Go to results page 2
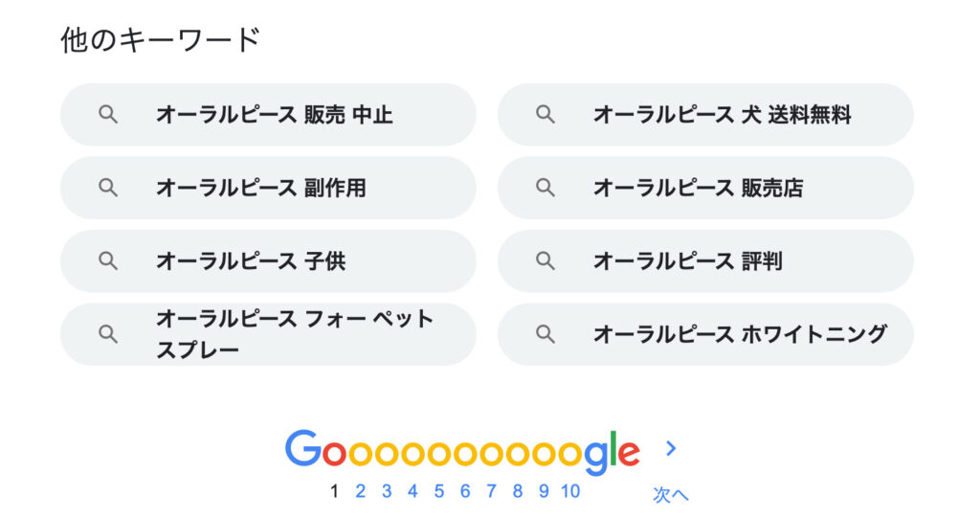The width and height of the screenshot is (980, 519). coord(361,491)
